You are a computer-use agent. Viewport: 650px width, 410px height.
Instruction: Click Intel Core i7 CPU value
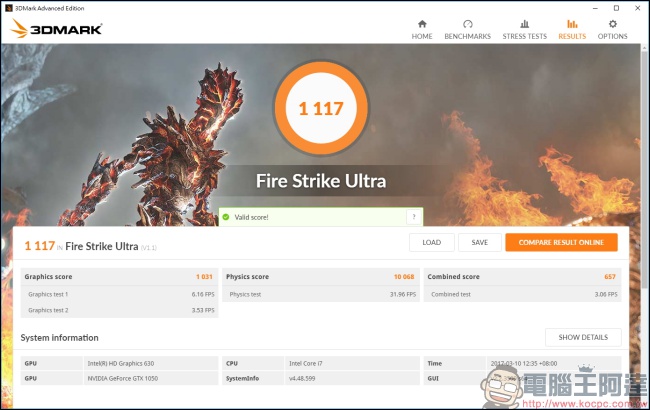pyautogui.click(x=306, y=364)
